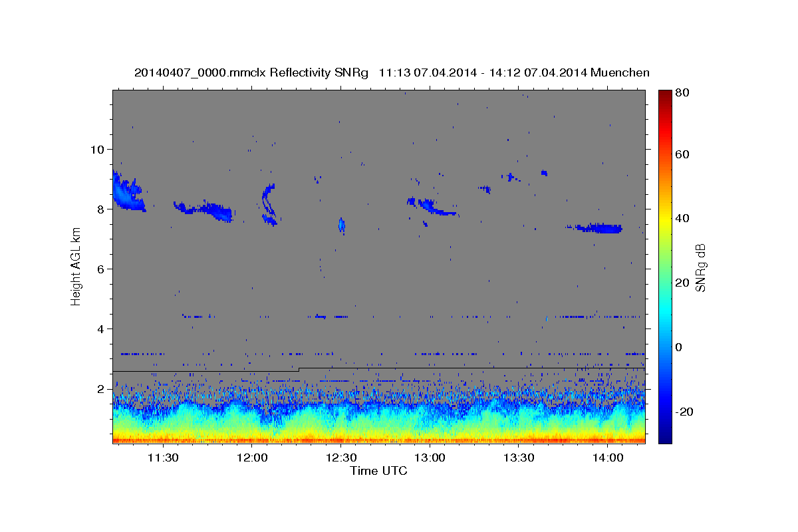The image size is (798, 532).
Task: Click the 12:00 time tick label
Action: pos(252,458)
